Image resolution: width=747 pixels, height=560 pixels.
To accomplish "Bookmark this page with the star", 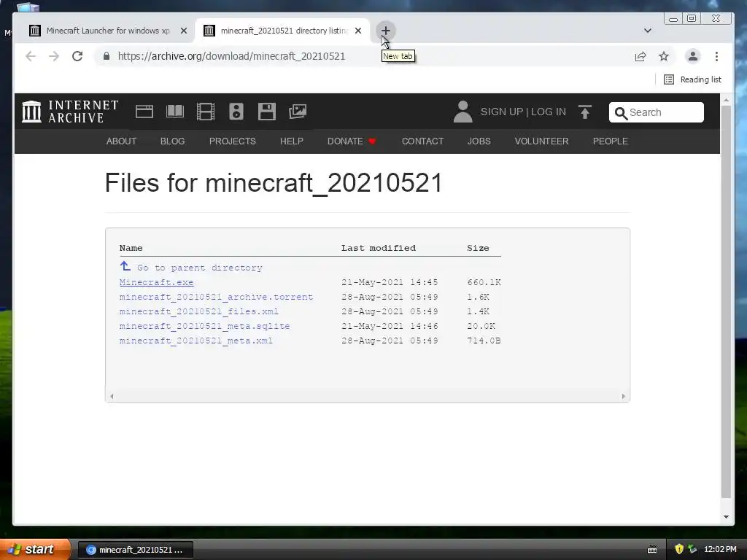I will pos(664,56).
